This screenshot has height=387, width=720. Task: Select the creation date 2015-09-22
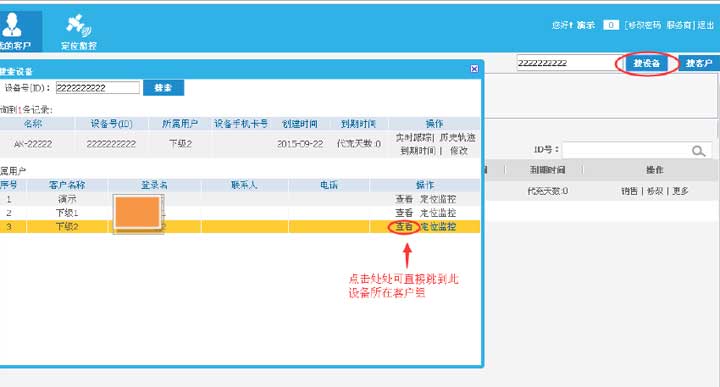(x=300, y=144)
